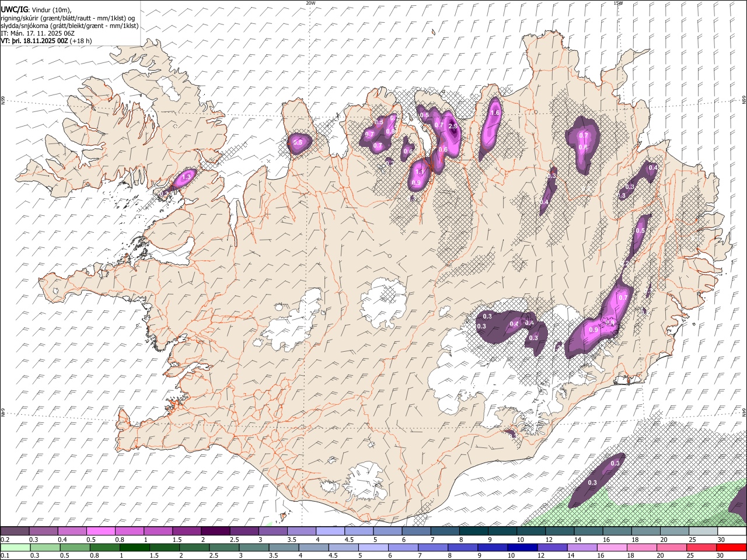Select the dark teal 8–9 swatch, upper scale
The width and height of the screenshot is (747, 560).
[474, 531]
